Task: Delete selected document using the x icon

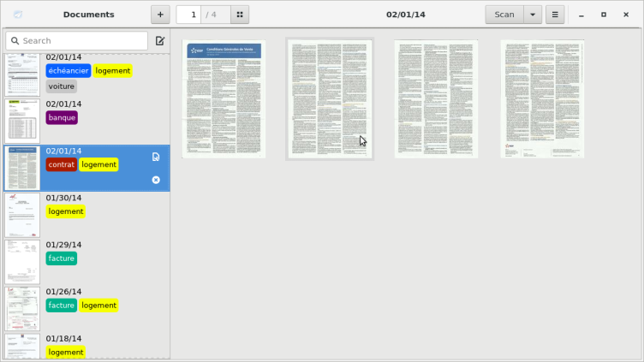Action: (x=156, y=180)
